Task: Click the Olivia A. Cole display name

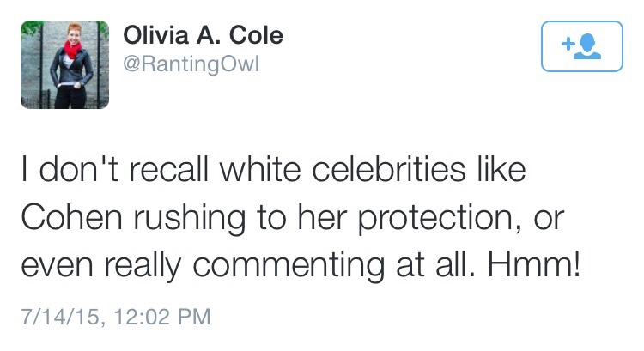Action: coord(203,36)
